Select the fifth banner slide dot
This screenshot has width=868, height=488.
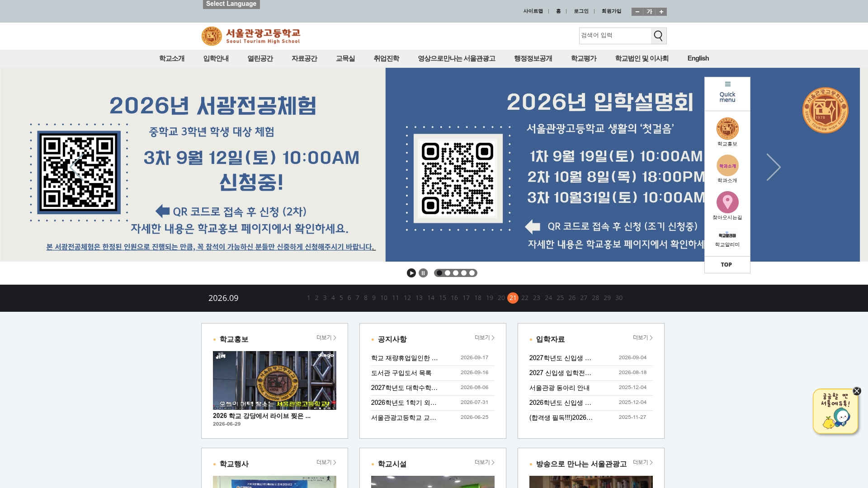[472, 273]
